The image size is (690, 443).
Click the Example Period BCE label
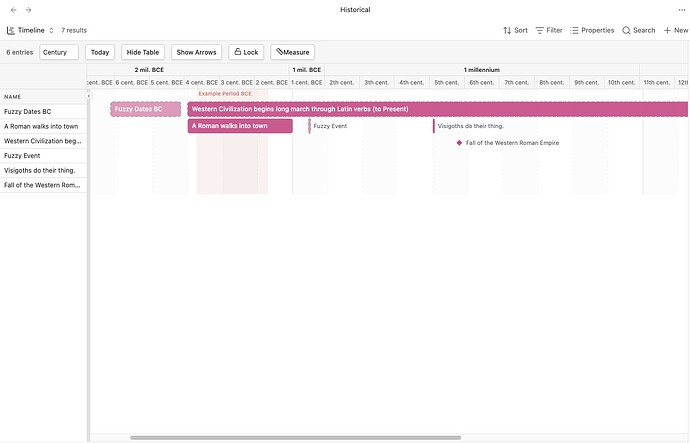tap(225, 94)
